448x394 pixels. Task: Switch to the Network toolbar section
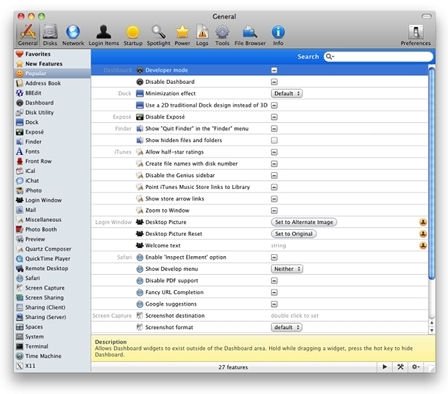(x=73, y=35)
